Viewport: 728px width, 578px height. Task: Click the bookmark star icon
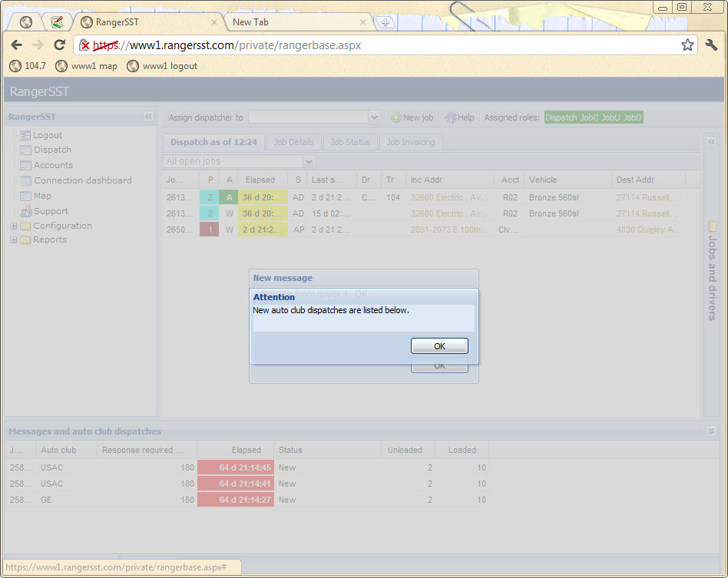(x=687, y=45)
